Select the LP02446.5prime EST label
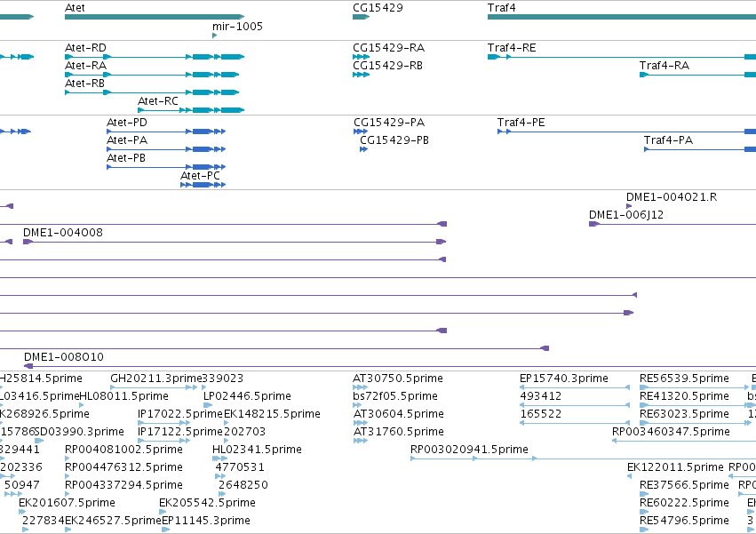756x534 pixels. tap(247, 396)
